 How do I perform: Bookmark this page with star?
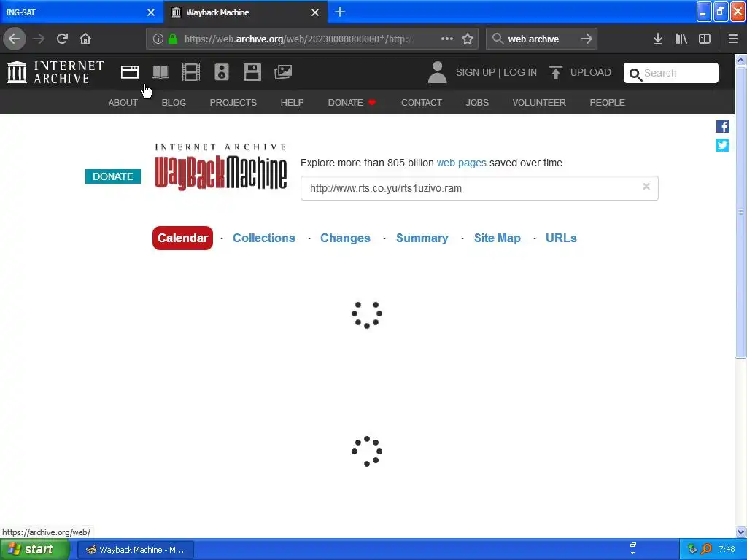click(468, 39)
